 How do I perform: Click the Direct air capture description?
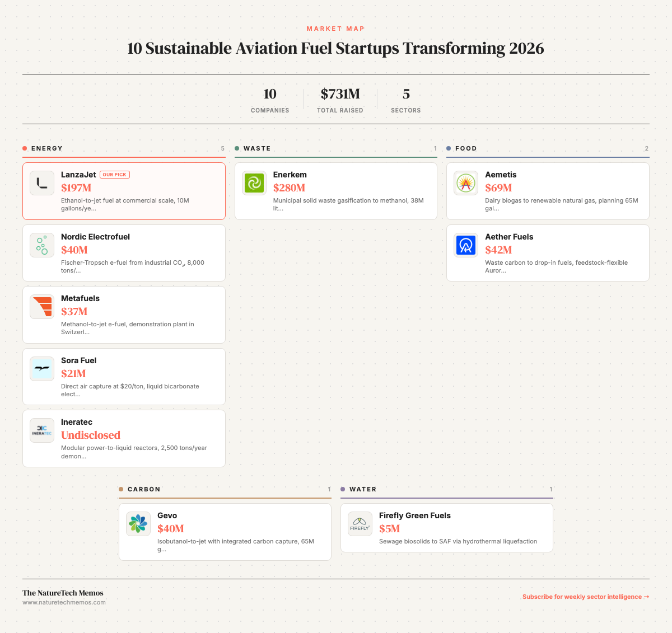pos(130,390)
